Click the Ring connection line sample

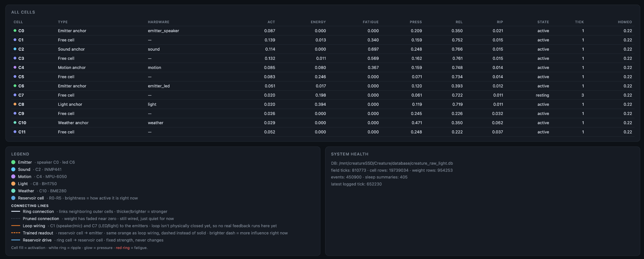coord(16,211)
